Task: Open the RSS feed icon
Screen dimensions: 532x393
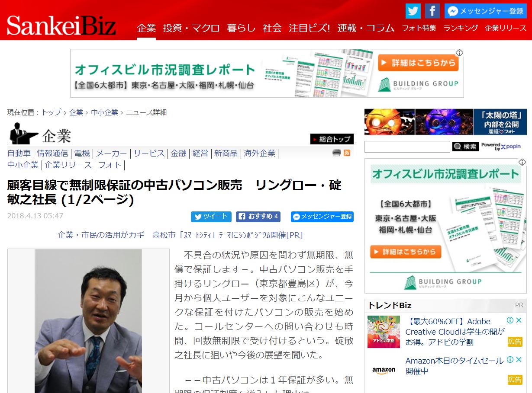Action: click(x=347, y=153)
